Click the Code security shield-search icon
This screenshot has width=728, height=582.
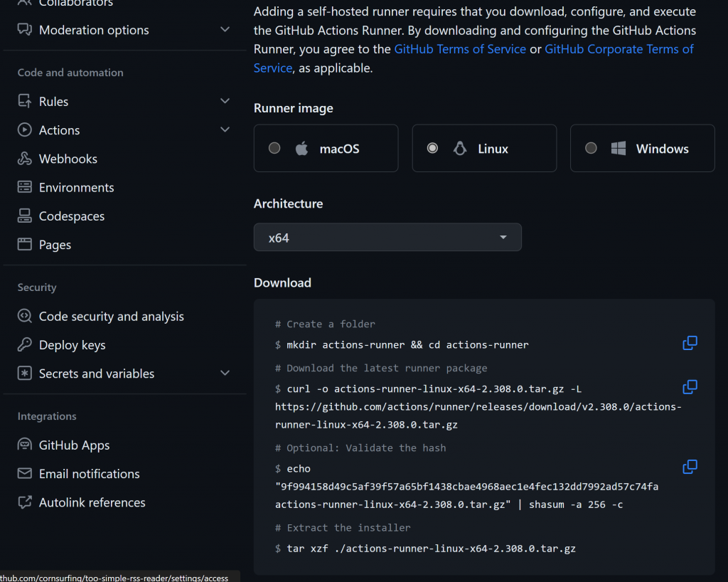[x=25, y=316]
